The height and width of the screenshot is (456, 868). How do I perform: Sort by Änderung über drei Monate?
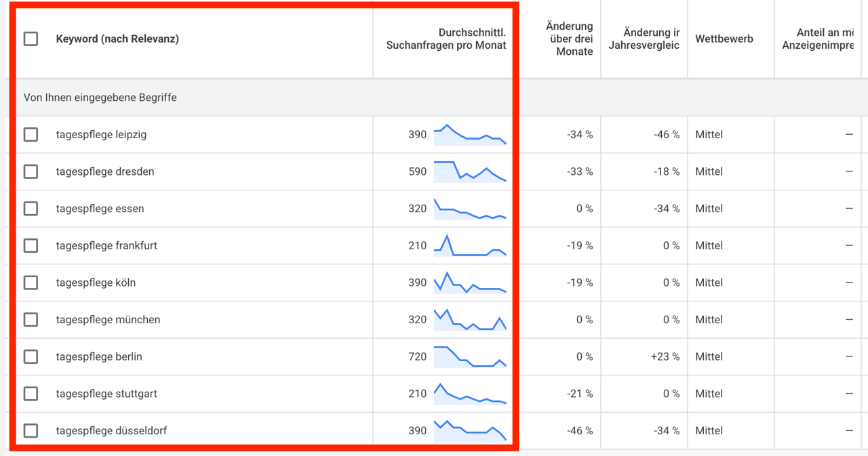pyautogui.click(x=570, y=39)
